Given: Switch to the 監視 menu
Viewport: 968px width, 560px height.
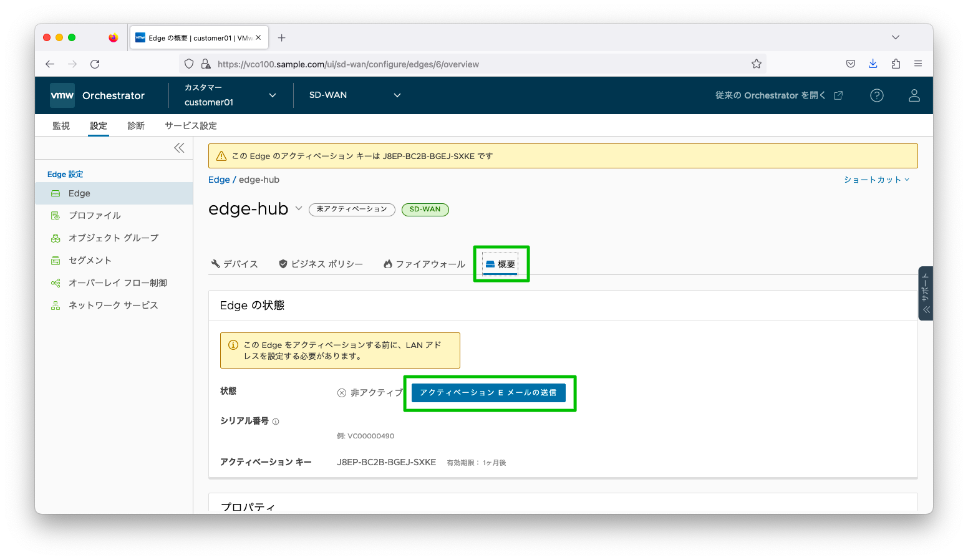Looking at the screenshot, I should point(61,125).
